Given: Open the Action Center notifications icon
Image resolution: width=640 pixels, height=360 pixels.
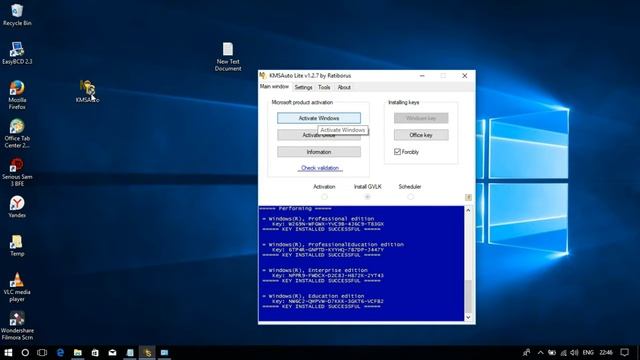Looking at the screenshot, I should [x=624, y=352].
